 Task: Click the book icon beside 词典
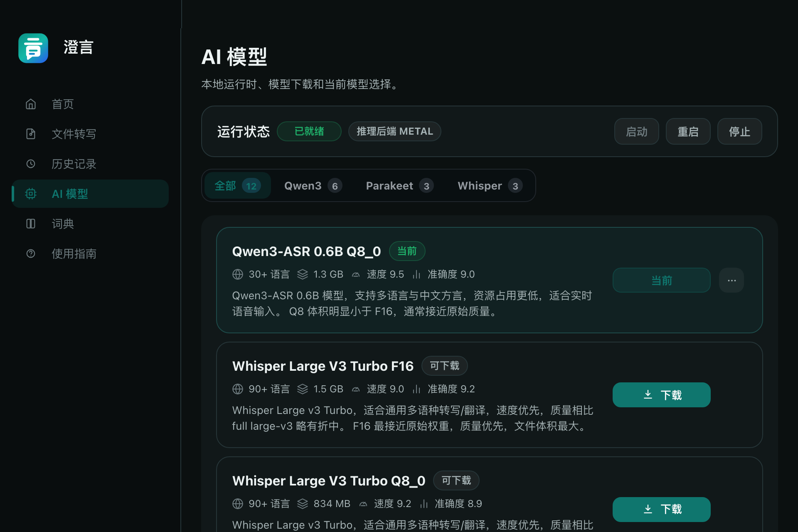(x=31, y=224)
